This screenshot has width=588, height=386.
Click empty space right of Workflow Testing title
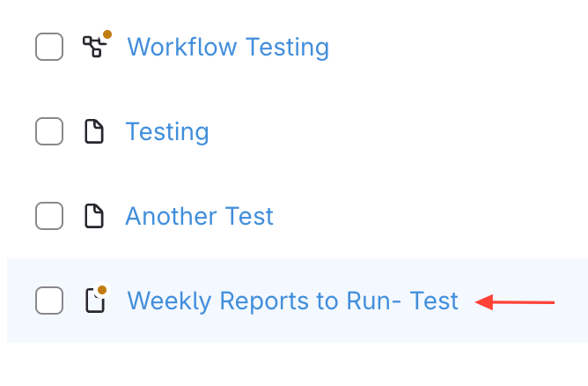458,47
